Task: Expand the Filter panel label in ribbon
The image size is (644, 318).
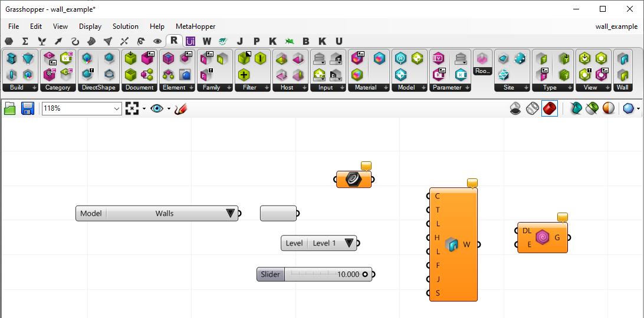Action: 254,88
